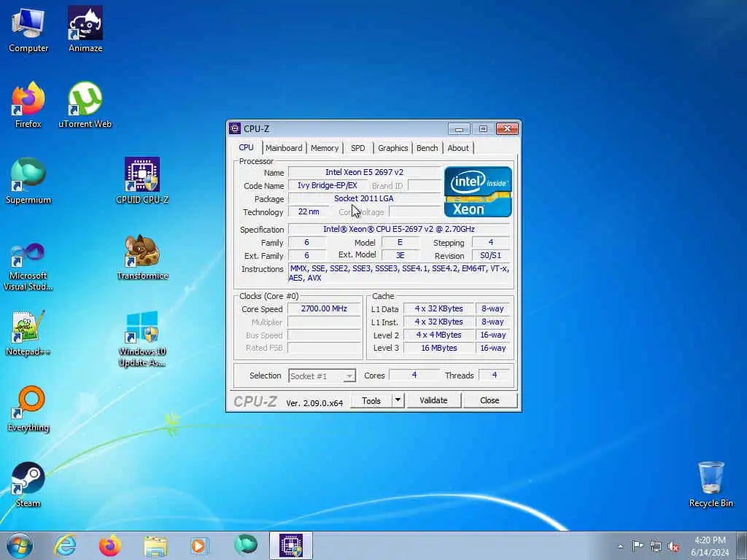
Task: Launch Steam from the desktop
Action: (28, 485)
